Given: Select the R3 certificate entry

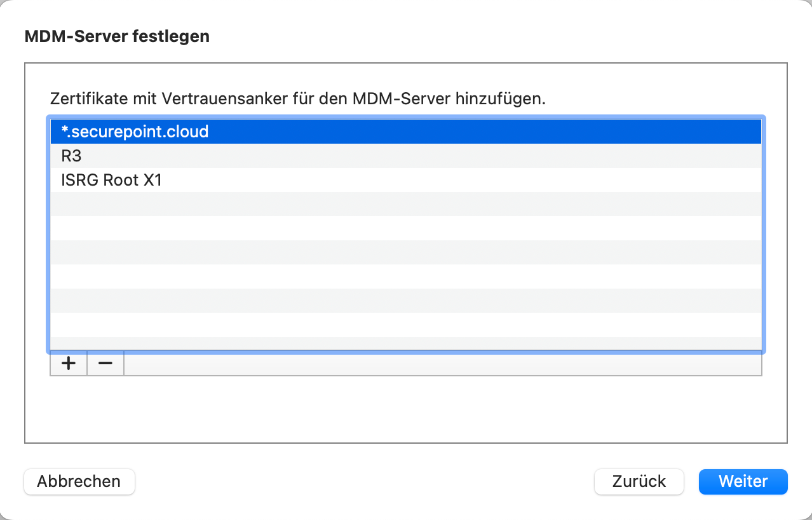Looking at the screenshot, I should point(407,156).
